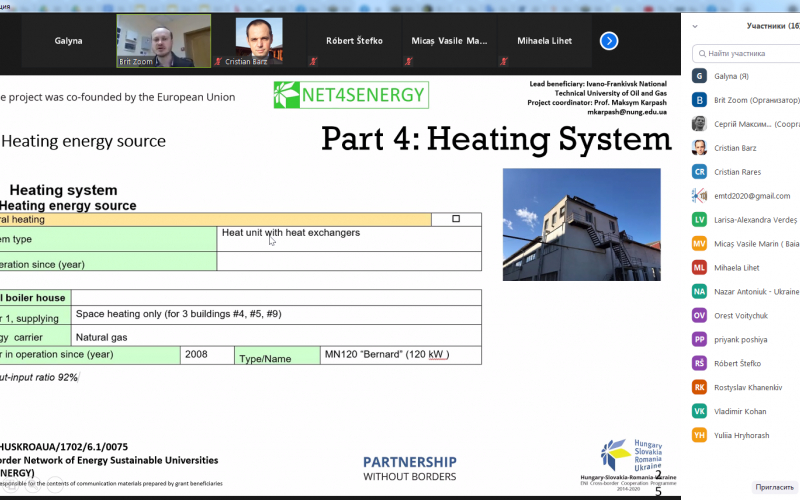
Task: Select the Micaș Vasile Ma... tile name
Action: click(449, 41)
